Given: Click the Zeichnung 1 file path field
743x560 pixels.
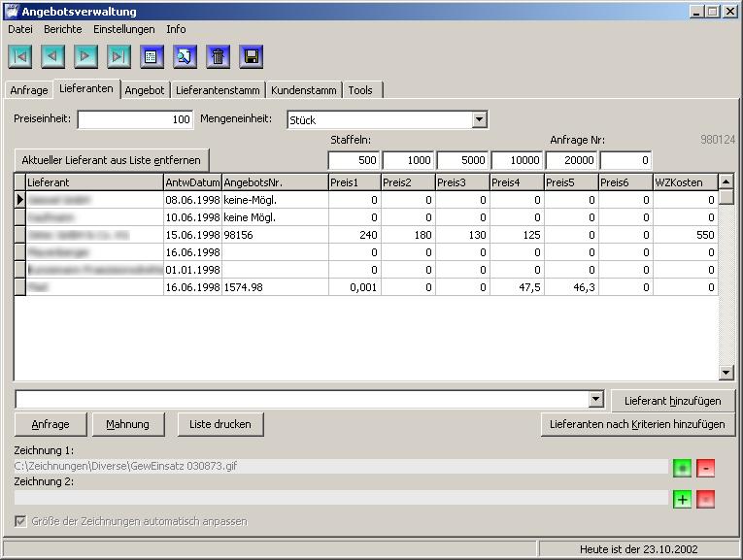Looking at the screenshot, I should (341, 466).
